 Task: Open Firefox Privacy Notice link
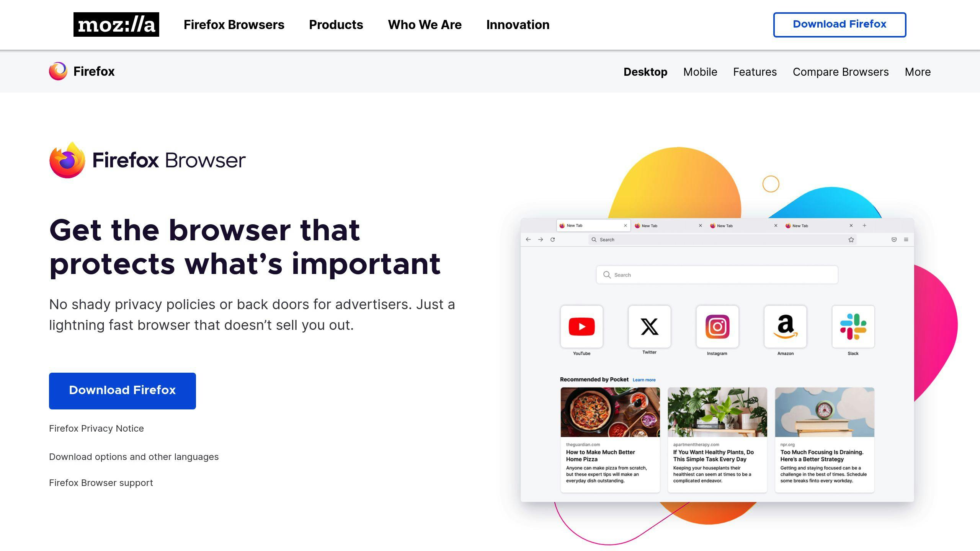click(x=97, y=428)
